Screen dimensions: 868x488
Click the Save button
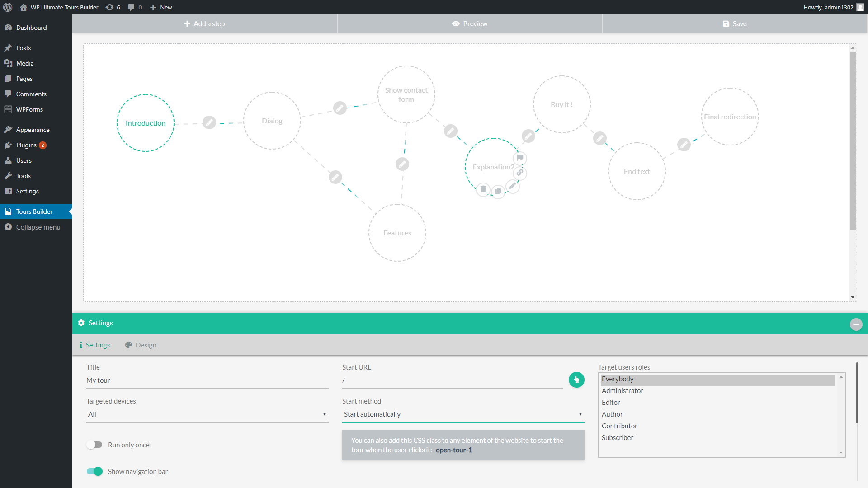point(735,24)
